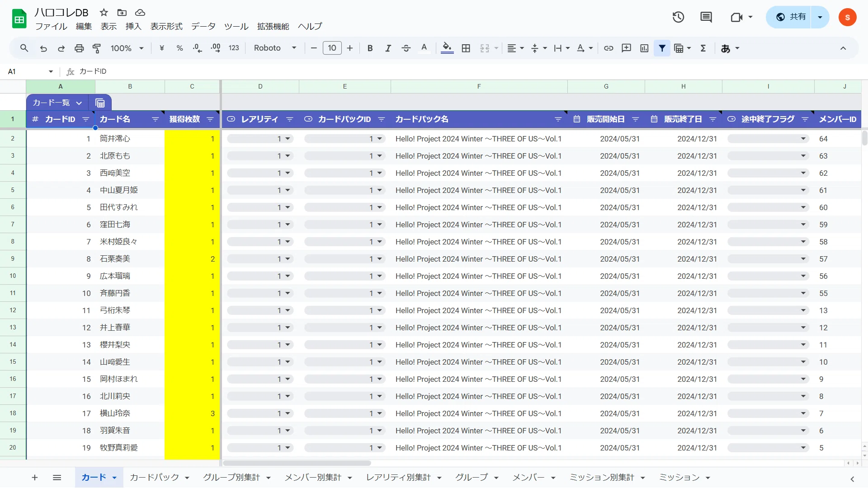Open the 123 number format button
Viewport: 868px width, 488px height.
pos(234,48)
